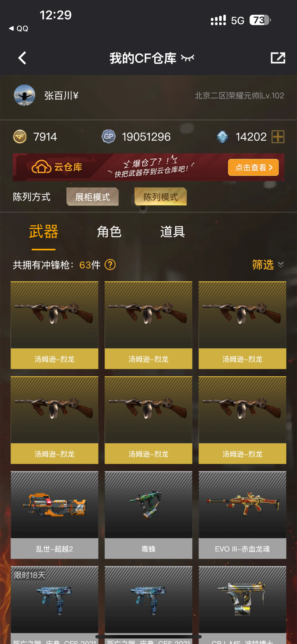Screen dimensions: 297x644
Task: Tap the gold CF coin icon
Action: pyautogui.click(x=20, y=137)
